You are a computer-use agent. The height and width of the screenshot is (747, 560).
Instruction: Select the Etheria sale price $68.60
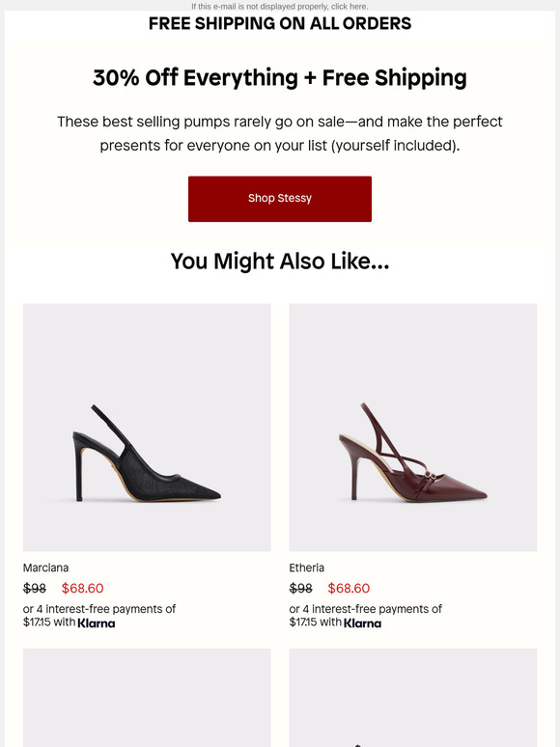[349, 588]
